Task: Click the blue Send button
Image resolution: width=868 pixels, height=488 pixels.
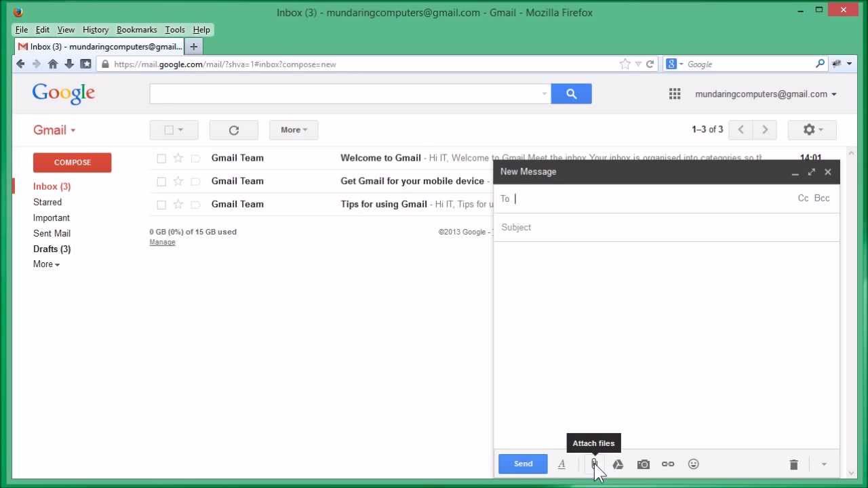Action: click(523, 464)
